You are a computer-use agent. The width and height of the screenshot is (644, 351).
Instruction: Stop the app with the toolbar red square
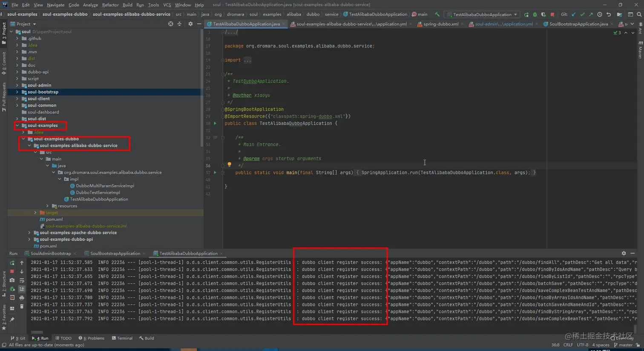(x=552, y=14)
